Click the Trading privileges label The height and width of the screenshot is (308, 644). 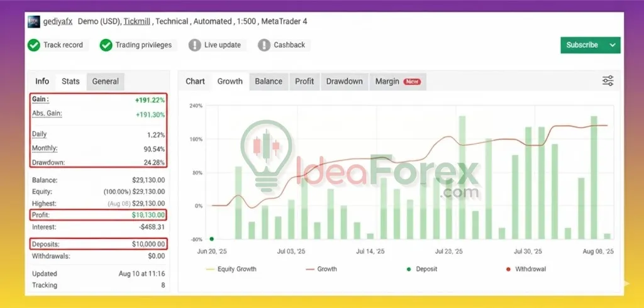[x=143, y=45]
